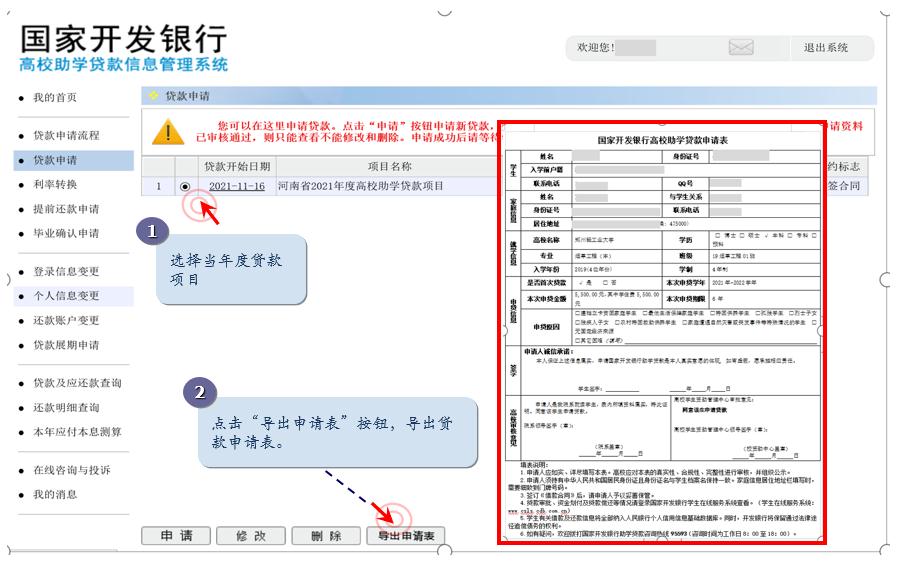Open 贷款展期申请 menu item
Image resolution: width=899 pixels, height=567 pixels.
(x=66, y=345)
